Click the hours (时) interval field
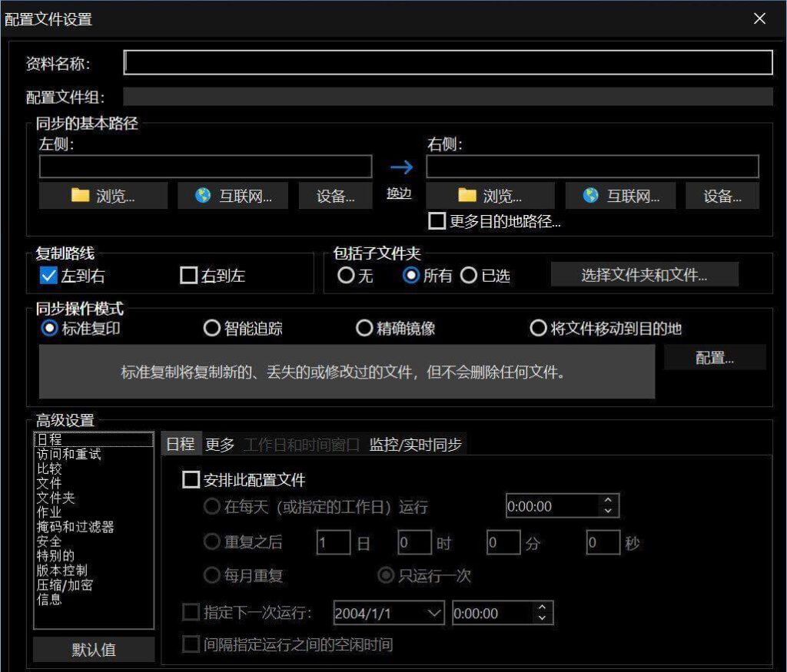The width and height of the screenshot is (787, 672). (414, 542)
